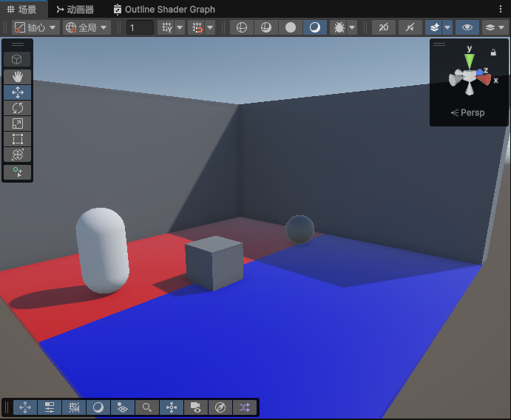
Task: Grab the bottom overlay toolbar drag handle
Action: 6,407
